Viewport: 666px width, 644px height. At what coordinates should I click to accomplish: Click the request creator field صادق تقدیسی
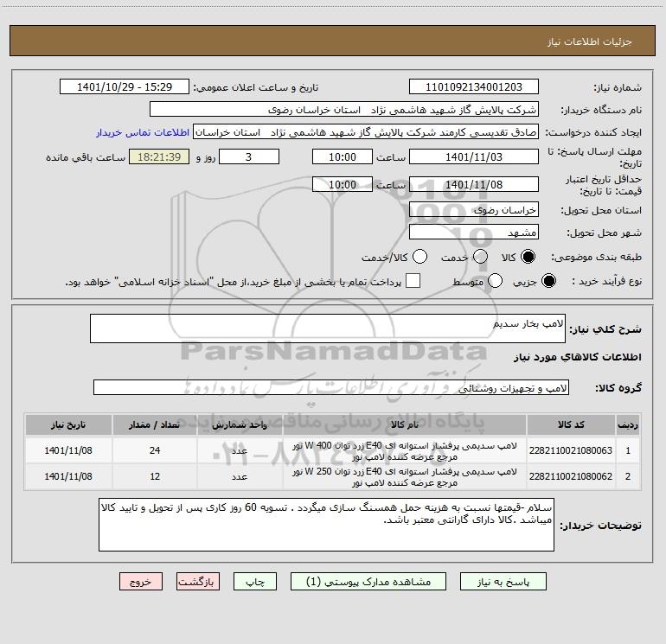pos(366,132)
